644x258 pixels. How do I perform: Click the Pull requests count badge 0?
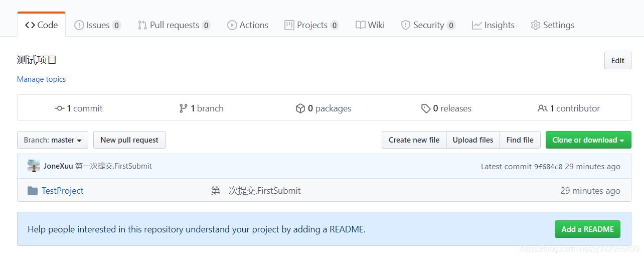coord(206,25)
